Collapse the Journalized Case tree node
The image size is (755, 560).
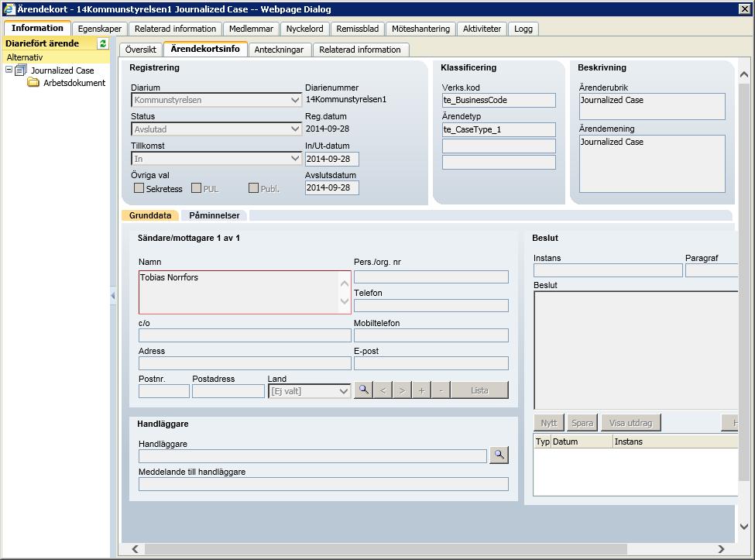tap(9, 70)
